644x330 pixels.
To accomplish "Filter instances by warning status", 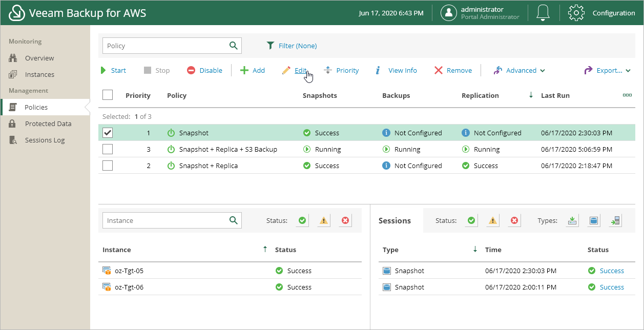I will click(324, 220).
